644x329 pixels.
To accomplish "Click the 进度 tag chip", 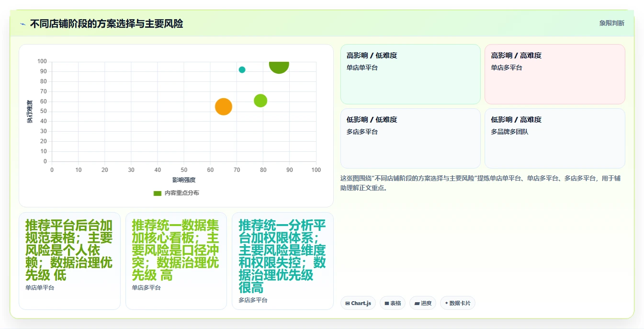I will 423,303.
